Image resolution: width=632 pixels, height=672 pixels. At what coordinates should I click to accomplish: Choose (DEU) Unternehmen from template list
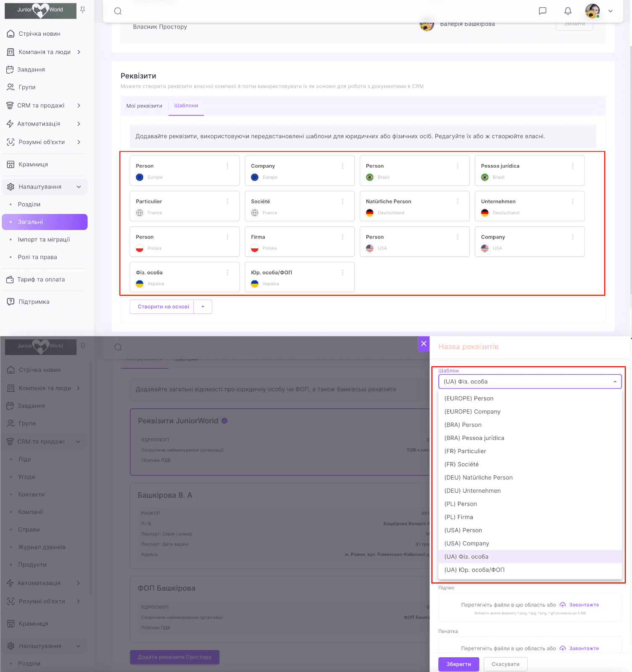tap(472, 491)
